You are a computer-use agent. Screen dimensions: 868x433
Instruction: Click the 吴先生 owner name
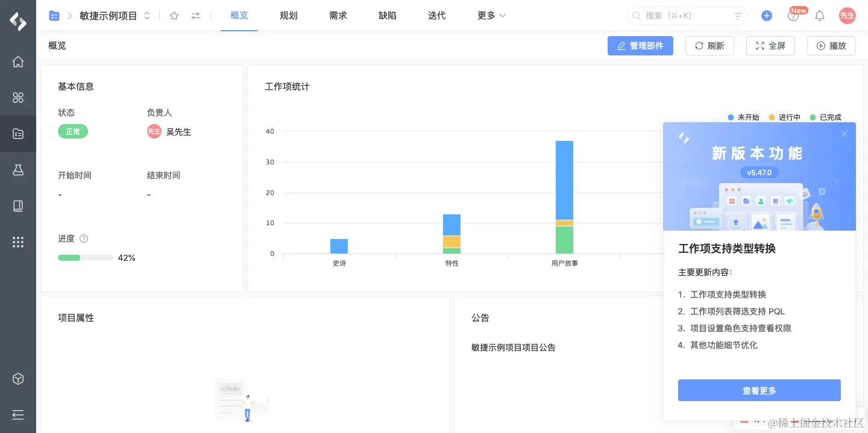(x=178, y=131)
